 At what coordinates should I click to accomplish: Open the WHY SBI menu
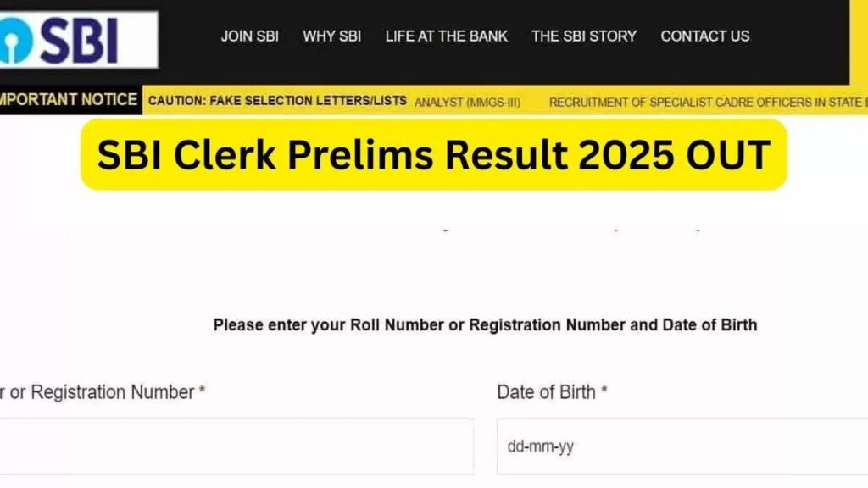332,36
